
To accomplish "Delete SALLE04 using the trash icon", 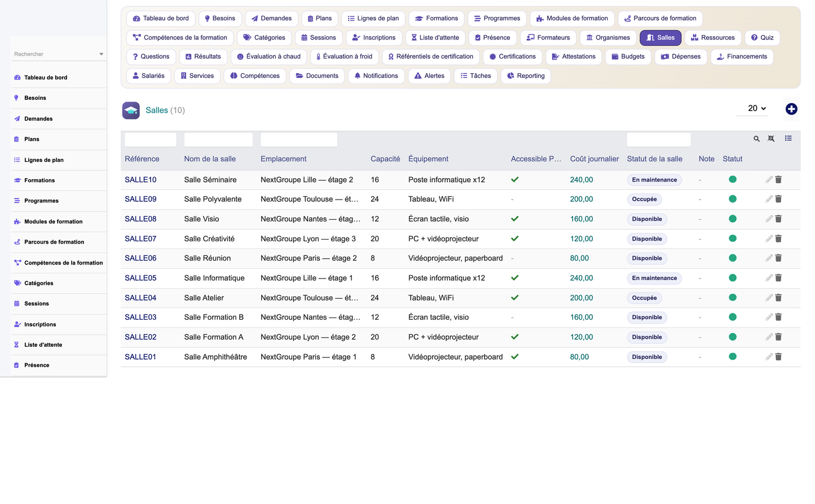I will 778,298.
